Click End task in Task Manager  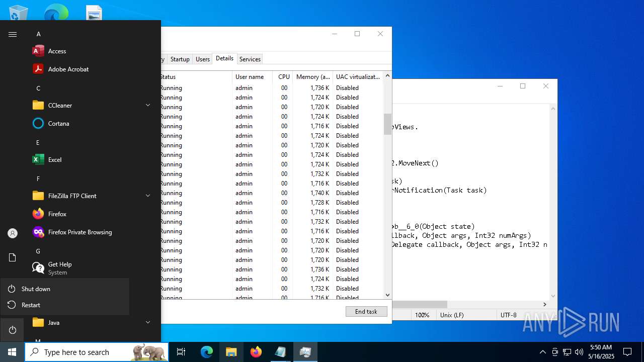(366, 312)
